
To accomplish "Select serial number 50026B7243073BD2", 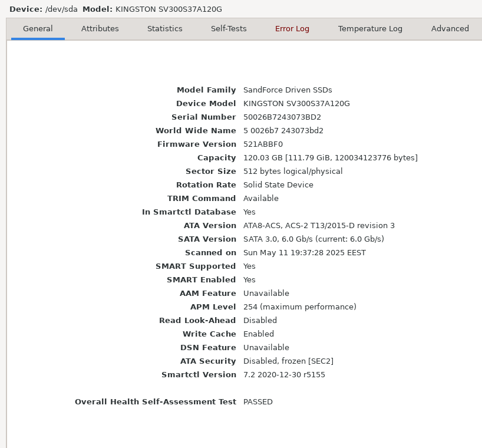I will [x=282, y=117].
